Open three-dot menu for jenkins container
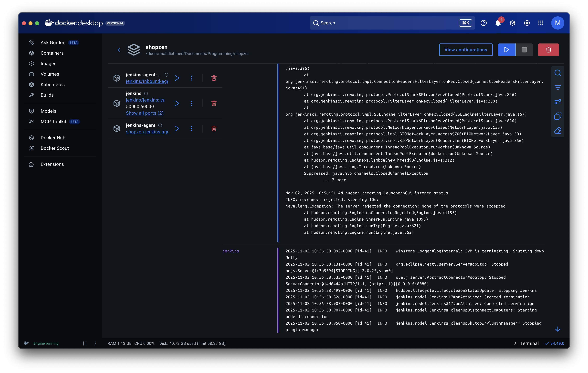Viewport: 588px width, 373px height. coord(191,103)
